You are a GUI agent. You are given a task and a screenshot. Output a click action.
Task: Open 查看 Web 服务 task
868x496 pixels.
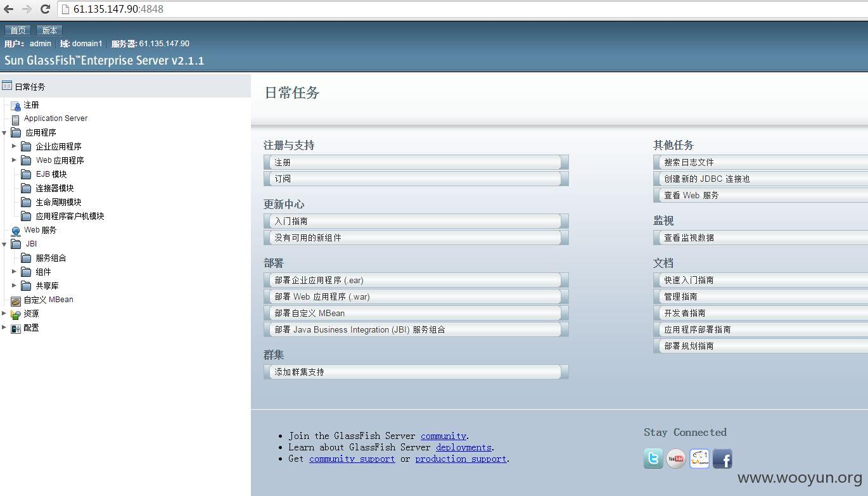tap(761, 195)
